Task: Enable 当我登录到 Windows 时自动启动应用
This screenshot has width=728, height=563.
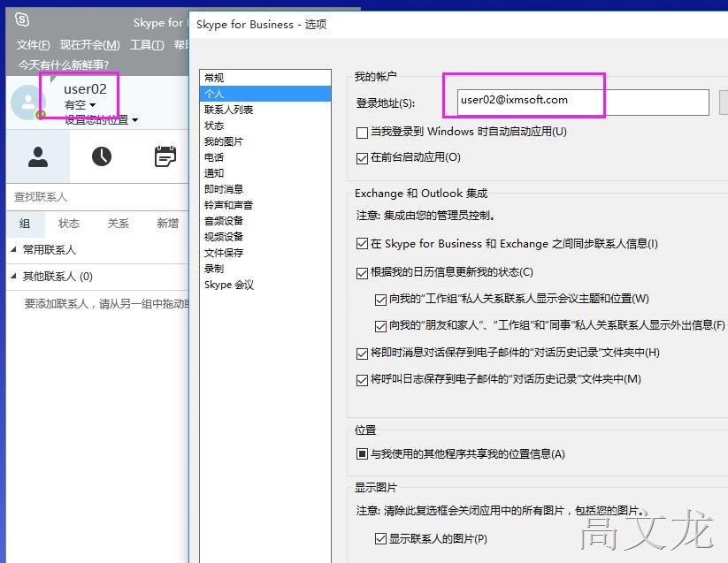Action: (362, 133)
